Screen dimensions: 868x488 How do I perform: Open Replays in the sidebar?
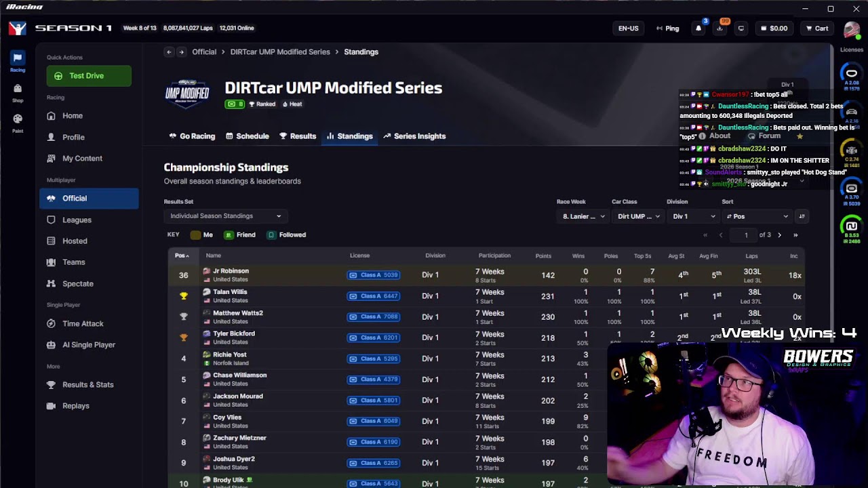pos(89,405)
